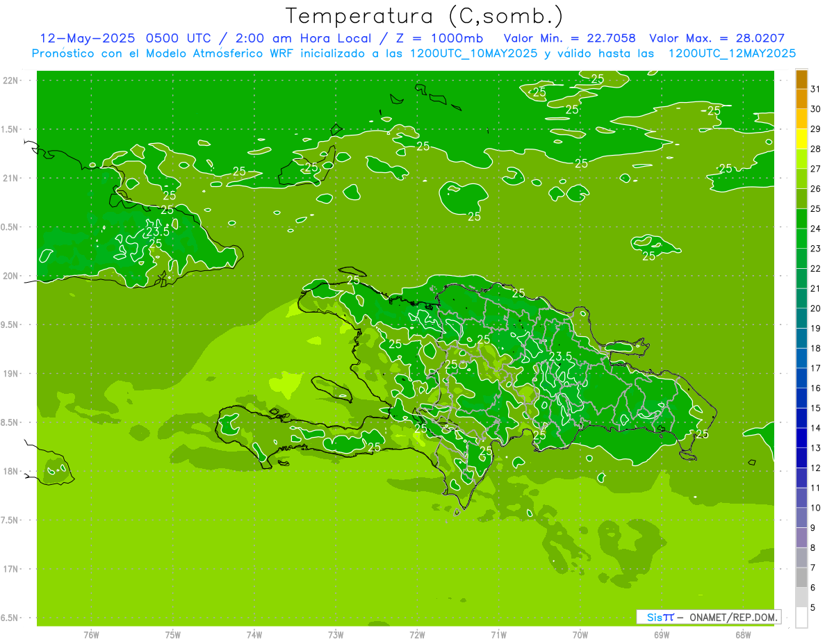Viewport: 834px width, 644px height.
Task: Click the '23.5' contour label over Dominican Republic
Action: 560,356
